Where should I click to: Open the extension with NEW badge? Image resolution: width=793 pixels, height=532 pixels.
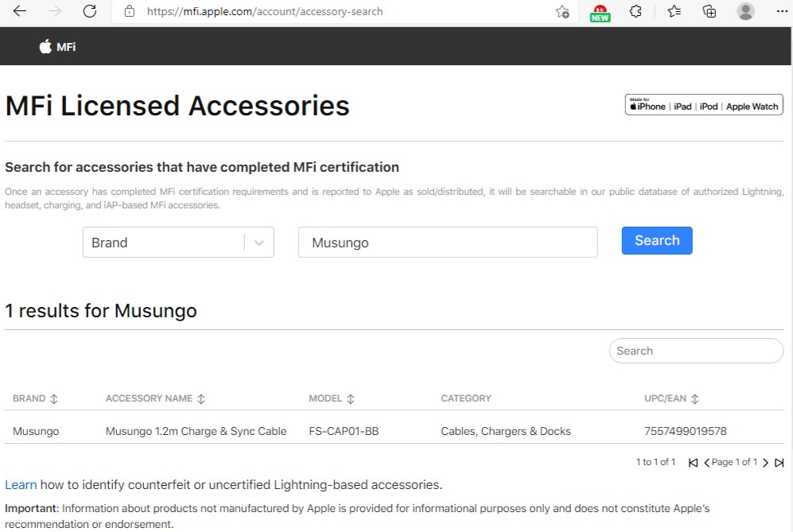point(600,13)
